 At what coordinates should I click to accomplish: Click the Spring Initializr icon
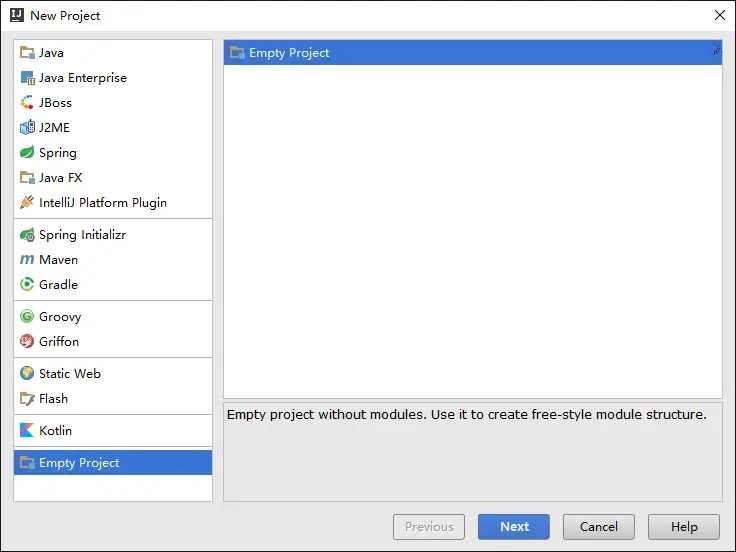(27, 235)
